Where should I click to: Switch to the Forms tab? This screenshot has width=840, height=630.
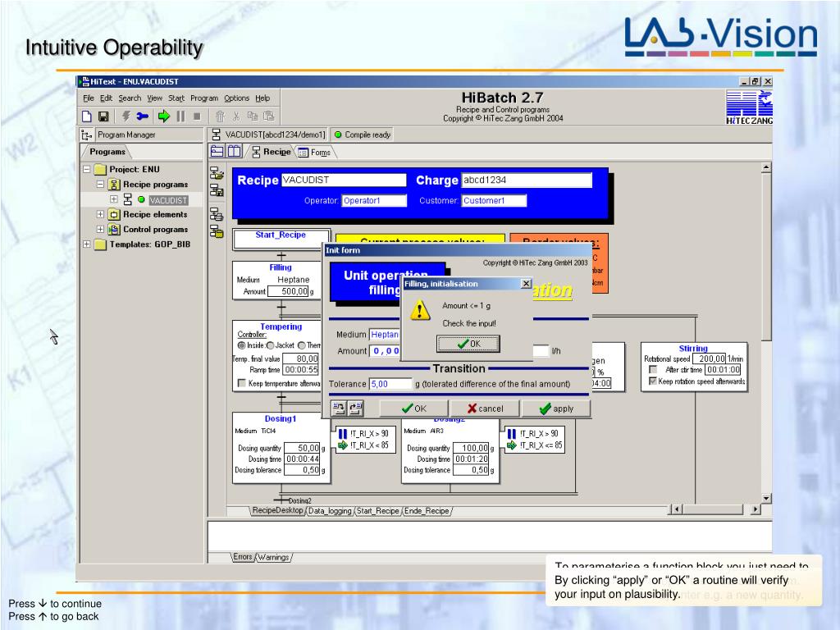pos(316,153)
